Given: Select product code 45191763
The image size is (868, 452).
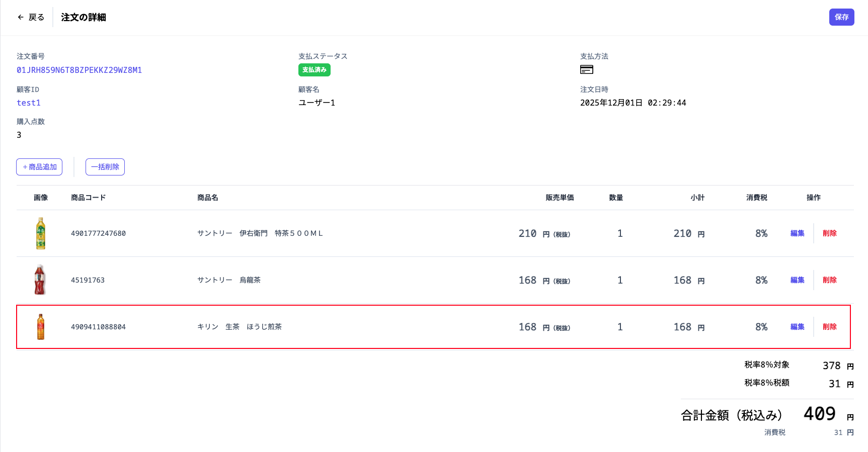Looking at the screenshot, I should tap(88, 280).
